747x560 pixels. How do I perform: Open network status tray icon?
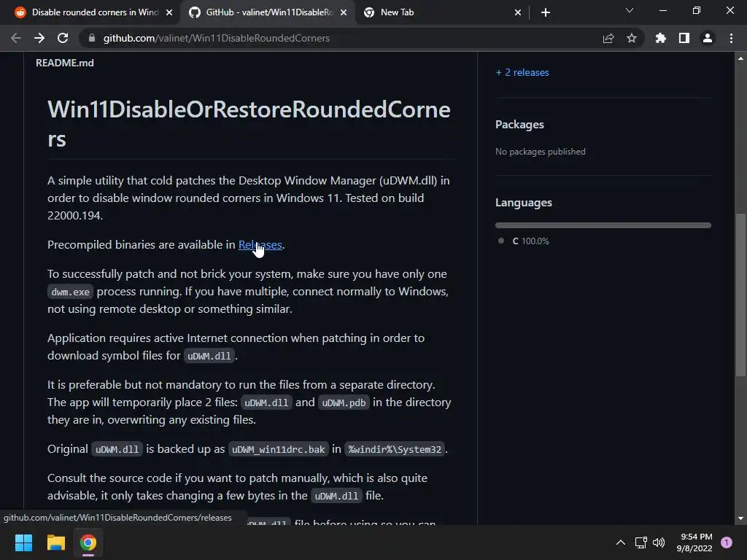[640, 542]
